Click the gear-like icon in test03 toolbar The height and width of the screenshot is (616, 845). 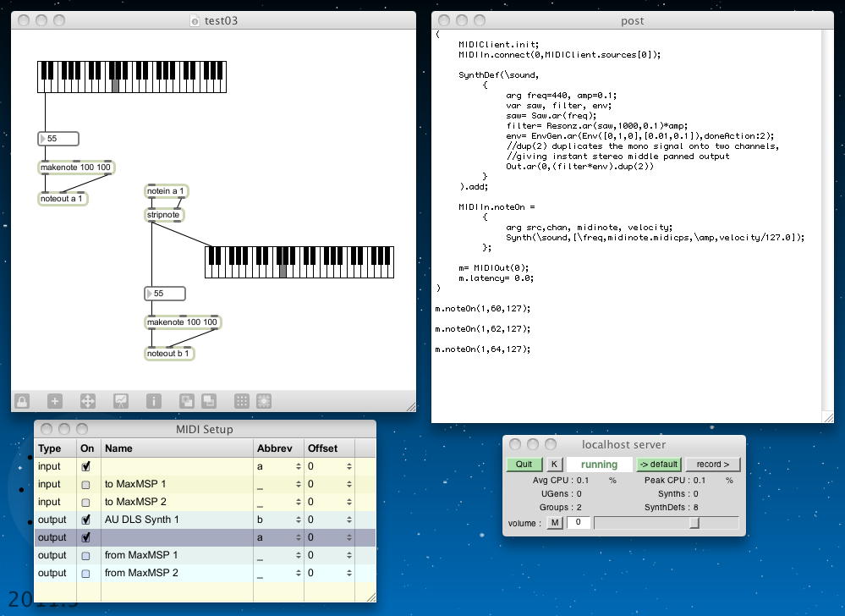(x=264, y=401)
